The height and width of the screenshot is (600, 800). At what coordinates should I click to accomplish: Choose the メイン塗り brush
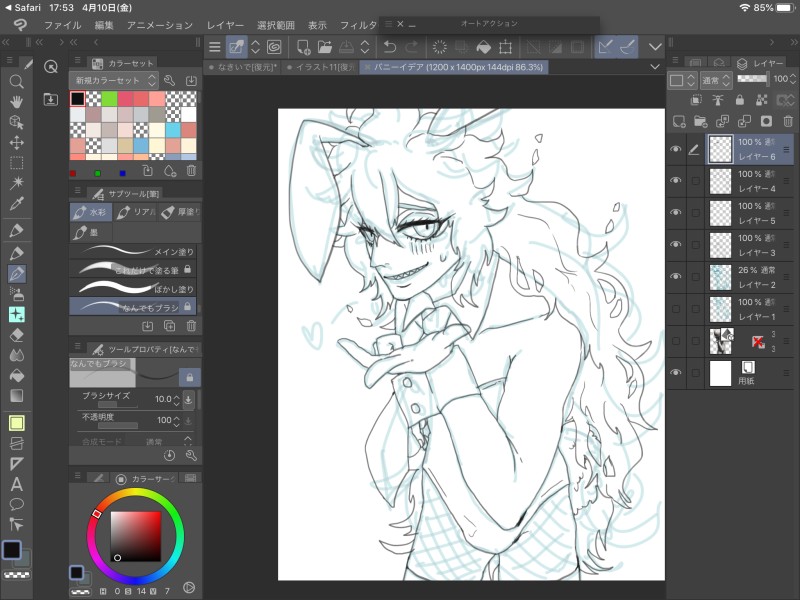point(133,251)
